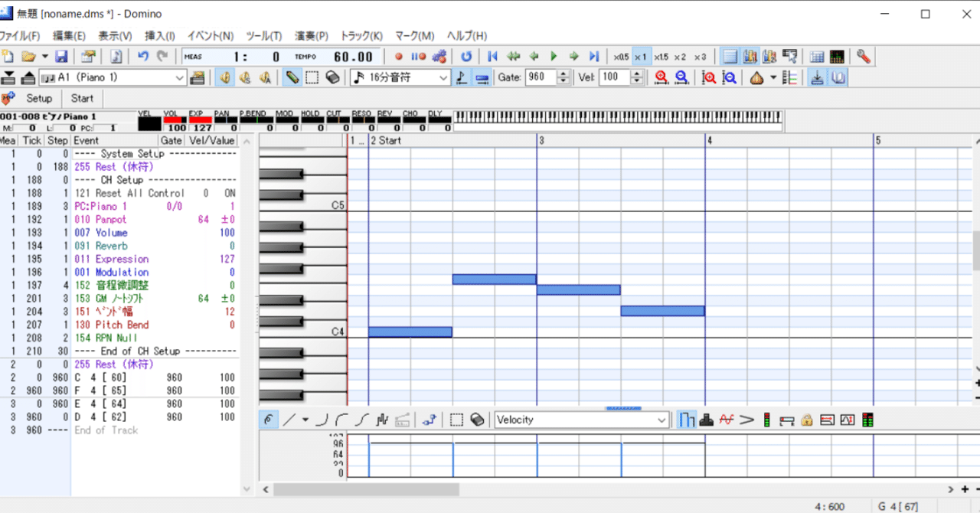Expand the line tool dropdown arrow
The width and height of the screenshot is (980, 513).
click(x=305, y=420)
